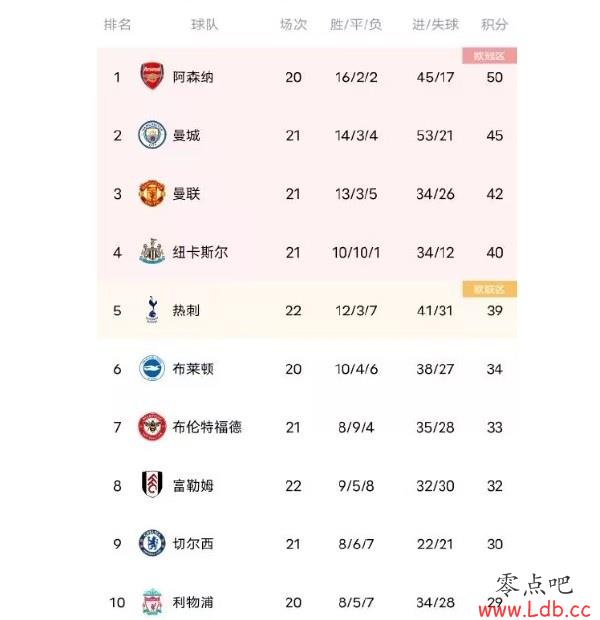Click the Brentford bee crest

(152, 427)
